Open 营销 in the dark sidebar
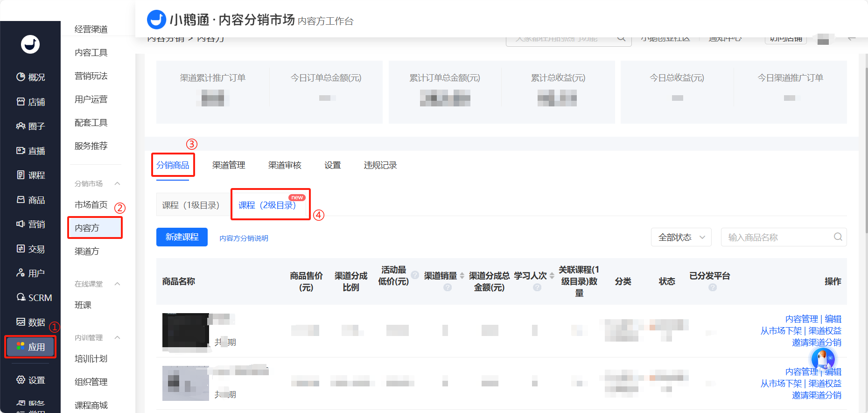Screen dimensions: 868x413 (30, 224)
